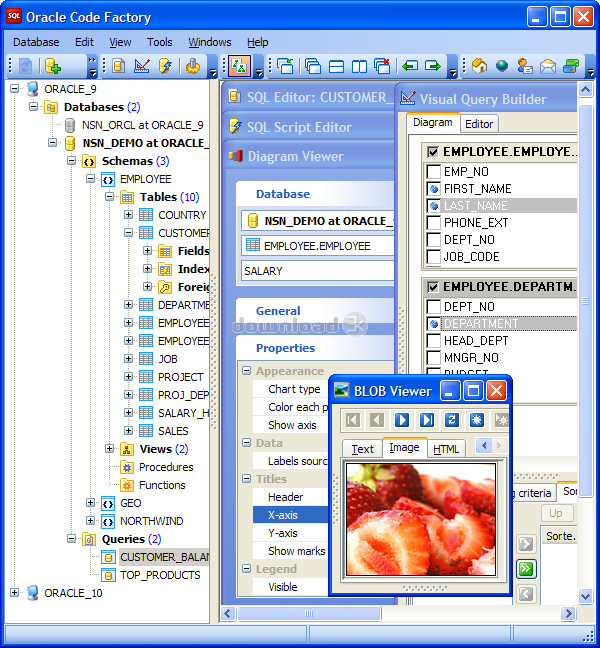Viewport: 600px width, 648px height.
Task: Go to next window green arrow
Action: tap(433, 66)
